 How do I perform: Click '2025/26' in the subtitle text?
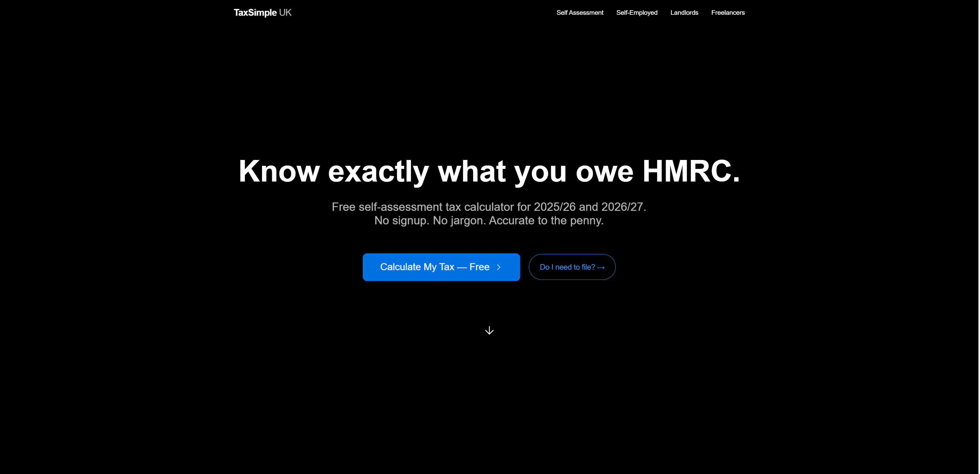pos(555,207)
